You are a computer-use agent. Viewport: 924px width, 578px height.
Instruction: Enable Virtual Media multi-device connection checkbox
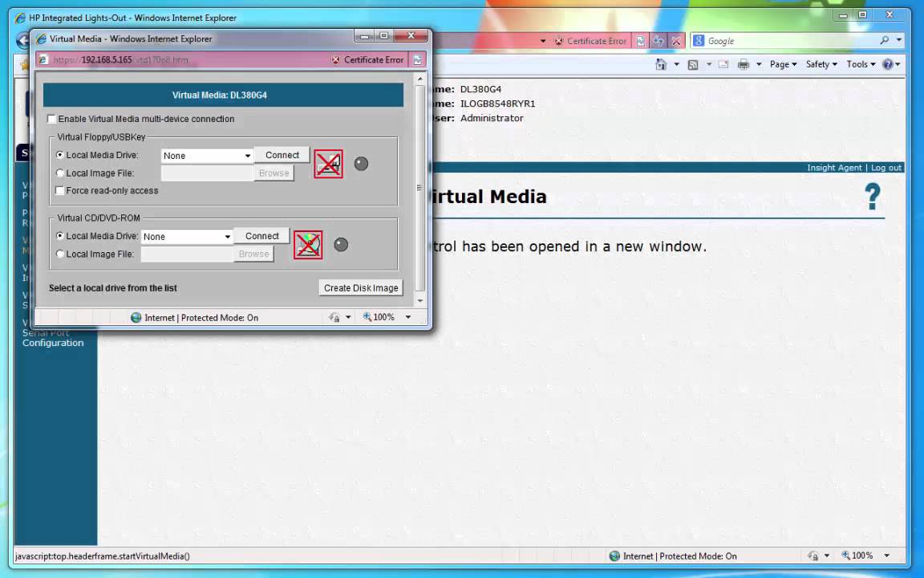click(52, 119)
